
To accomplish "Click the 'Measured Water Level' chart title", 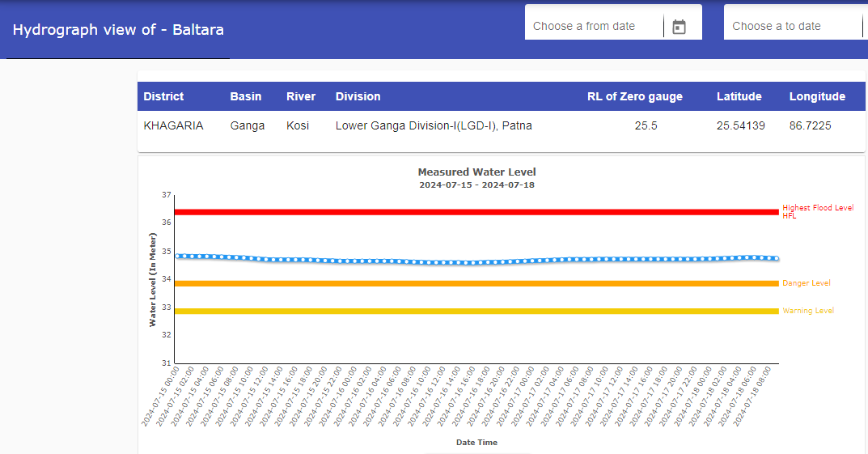I will coord(476,172).
